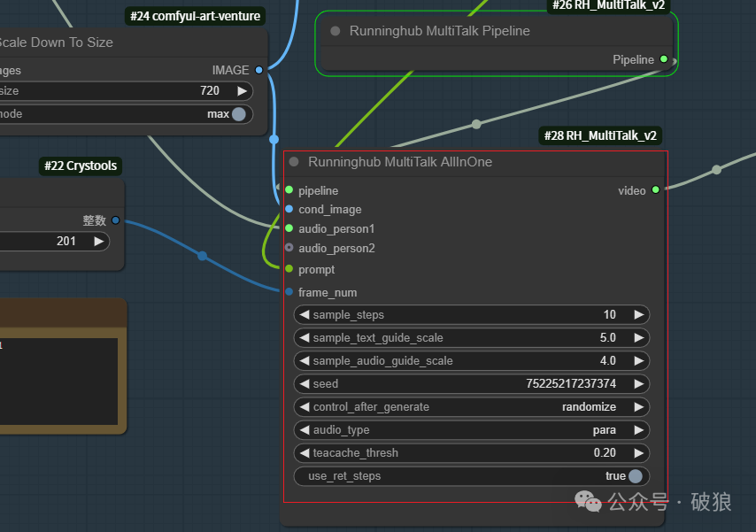
Task: Click the frame_num input socket
Action: (x=289, y=291)
